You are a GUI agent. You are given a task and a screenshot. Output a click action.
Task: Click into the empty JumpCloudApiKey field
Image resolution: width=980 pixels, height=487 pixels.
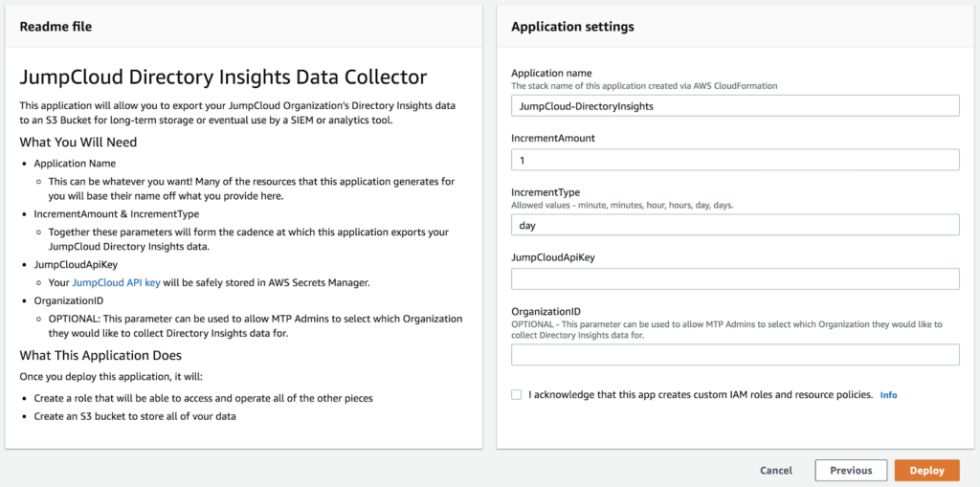734,278
